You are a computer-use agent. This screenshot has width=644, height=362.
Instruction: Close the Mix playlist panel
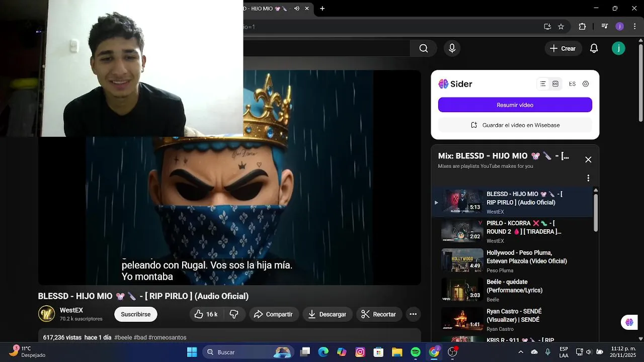click(588, 159)
